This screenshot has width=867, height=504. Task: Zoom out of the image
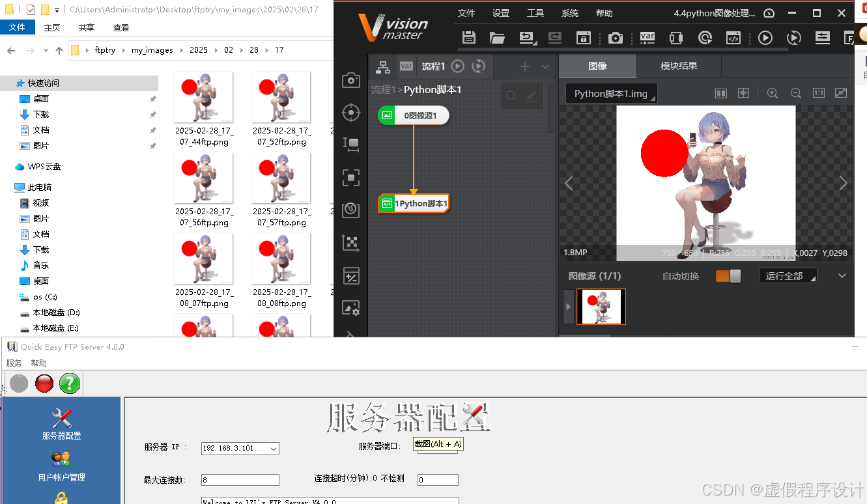795,93
